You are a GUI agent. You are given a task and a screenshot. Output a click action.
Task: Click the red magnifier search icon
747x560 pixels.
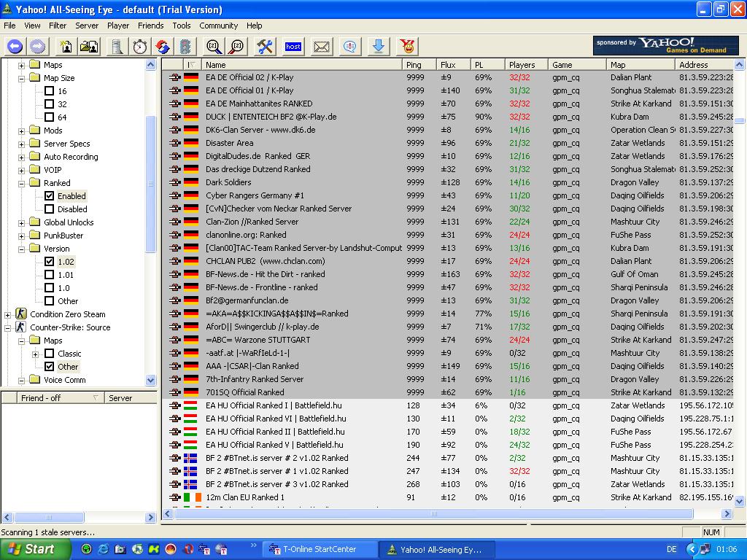tap(236, 46)
